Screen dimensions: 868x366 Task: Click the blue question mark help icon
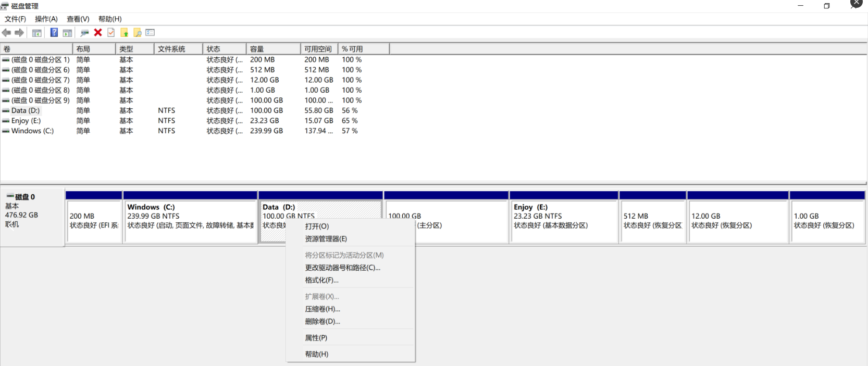click(x=54, y=33)
